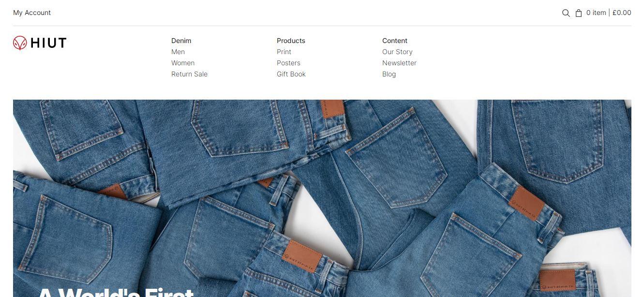Open the search magnifier icon

(566, 13)
